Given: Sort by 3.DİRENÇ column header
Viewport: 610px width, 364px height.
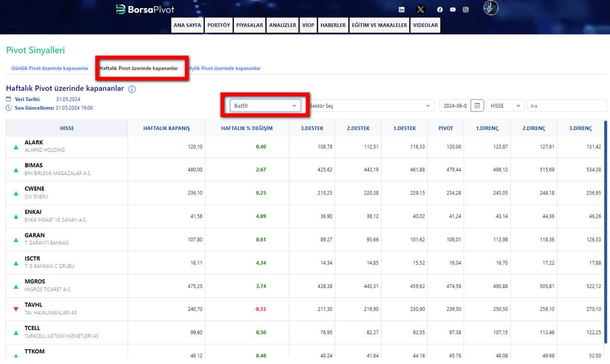Looking at the screenshot, I should [580, 128].
